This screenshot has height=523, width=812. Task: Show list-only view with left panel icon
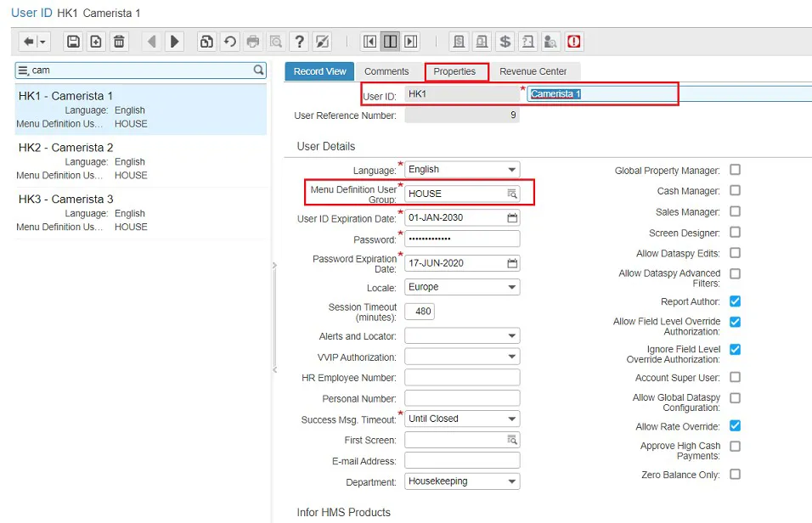point(369,42)
